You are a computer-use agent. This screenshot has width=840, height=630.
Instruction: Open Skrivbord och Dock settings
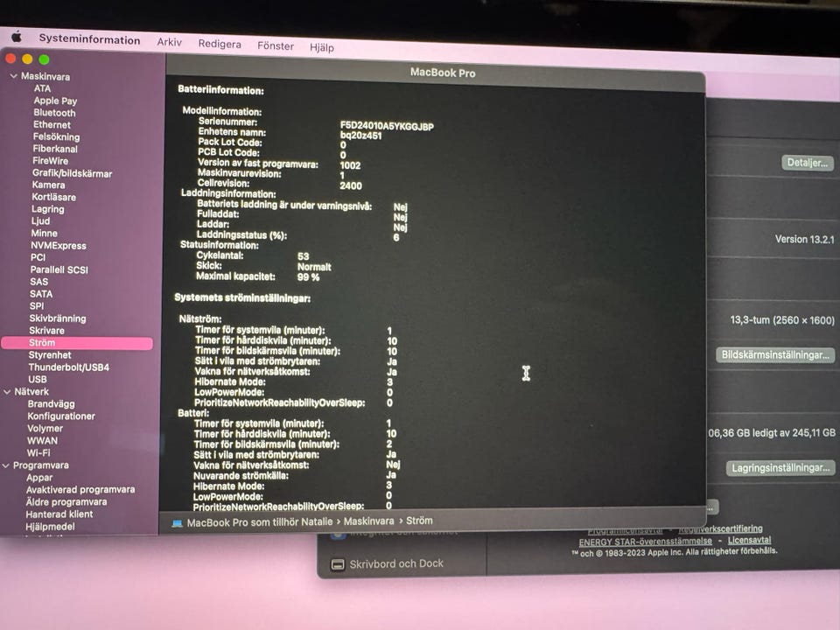(x=396, y=563)
